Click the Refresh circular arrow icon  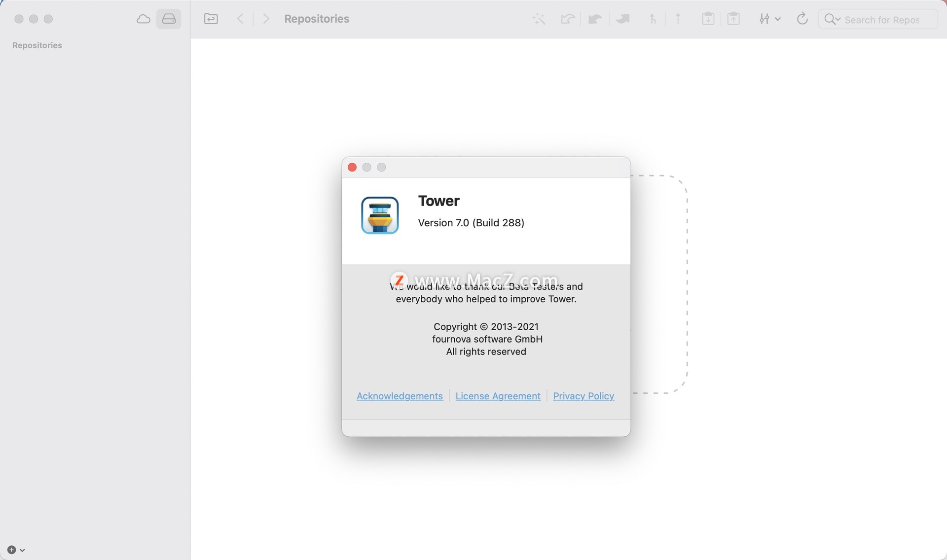pyautogui.click(x=802, y=19)
